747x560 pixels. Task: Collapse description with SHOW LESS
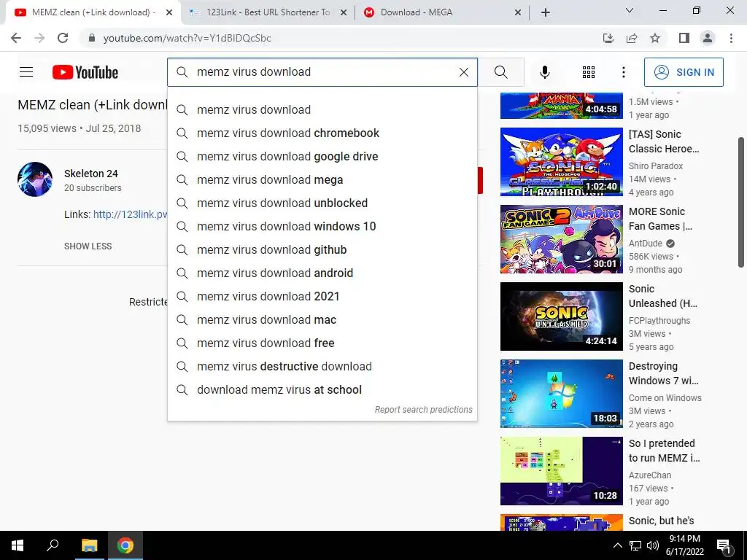(x=88, y=246)
